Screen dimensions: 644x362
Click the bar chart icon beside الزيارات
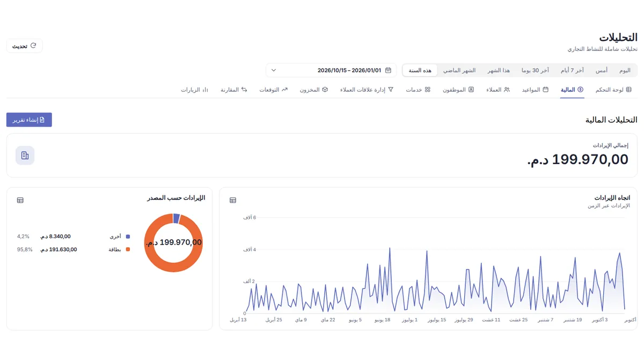point(206,90)
